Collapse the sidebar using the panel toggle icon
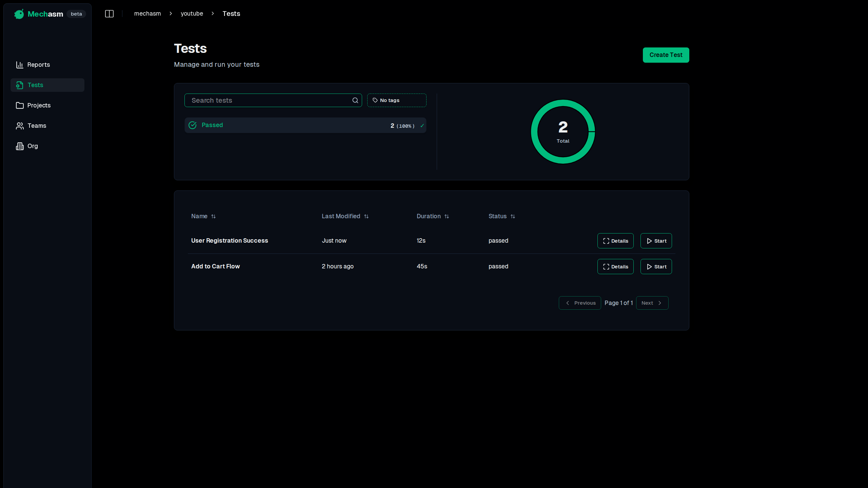Screen dimensions: 868x488 (109, 14)
